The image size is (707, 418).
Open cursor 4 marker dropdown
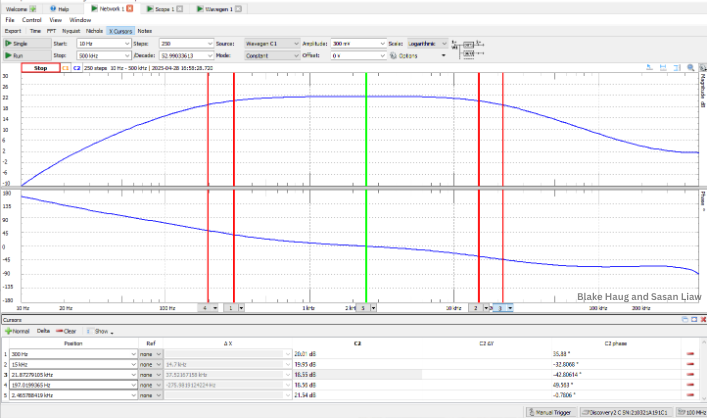tap(215, 308)
